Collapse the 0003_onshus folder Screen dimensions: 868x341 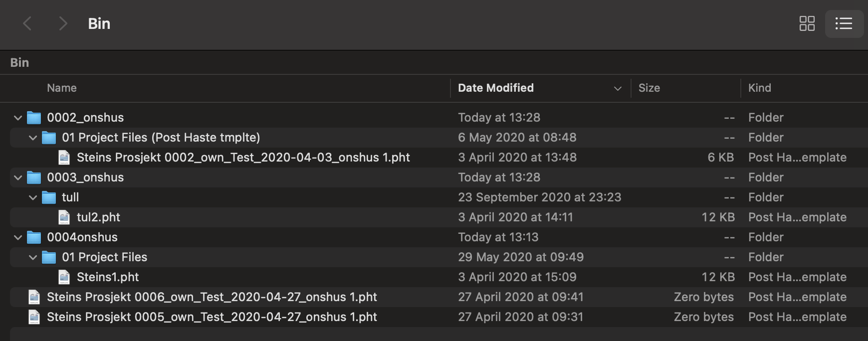[x=18, y=177]
